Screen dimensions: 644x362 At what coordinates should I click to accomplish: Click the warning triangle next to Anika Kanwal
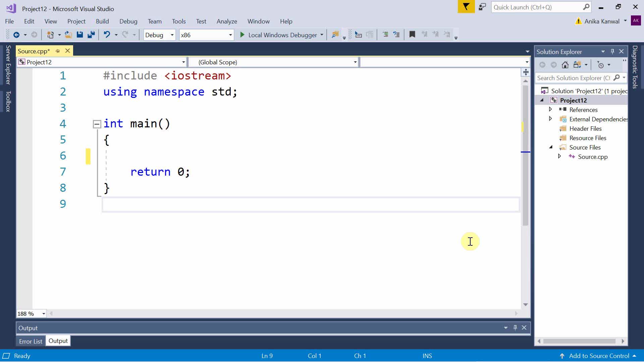pos(578,21)
